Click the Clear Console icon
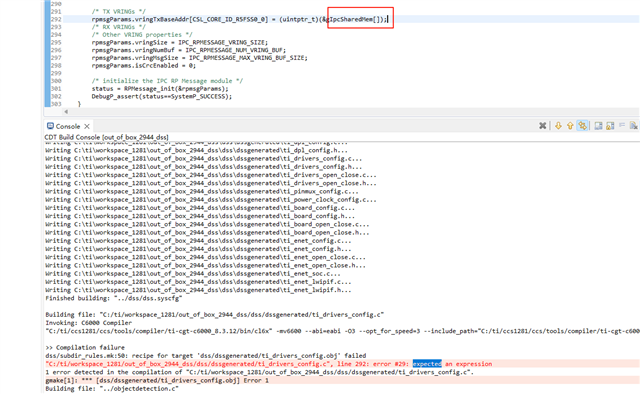This screenshot has height=394, width=640. tap(633, 126)
